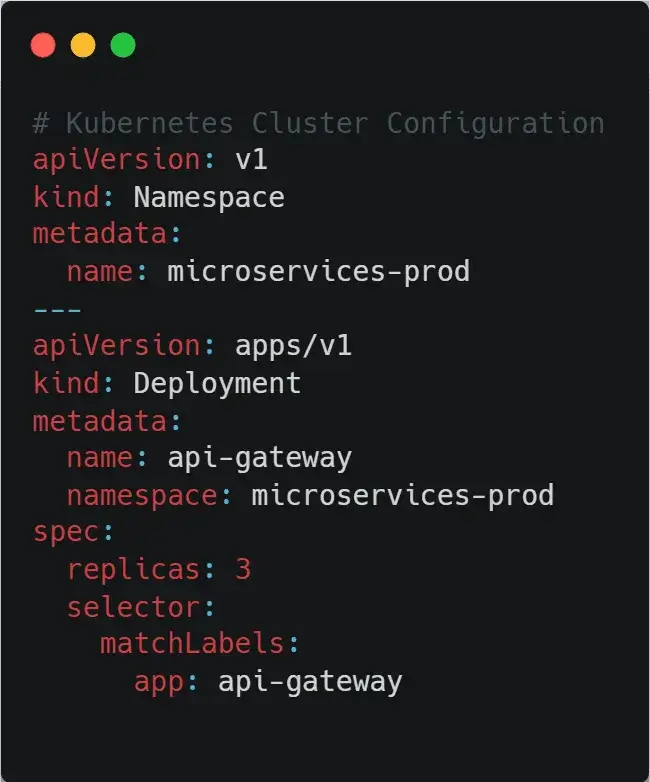650x782 pixels.
Task: Click the 'selector' key
Action: (133, 607)
